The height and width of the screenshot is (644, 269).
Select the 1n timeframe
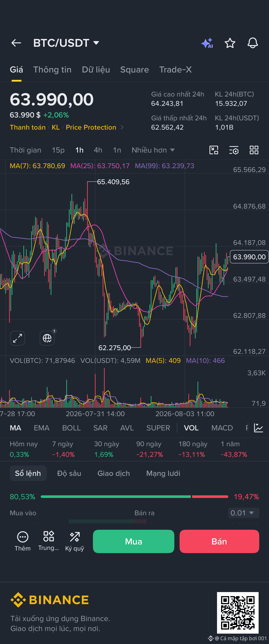pyautogui.click(x=117, y=150)
